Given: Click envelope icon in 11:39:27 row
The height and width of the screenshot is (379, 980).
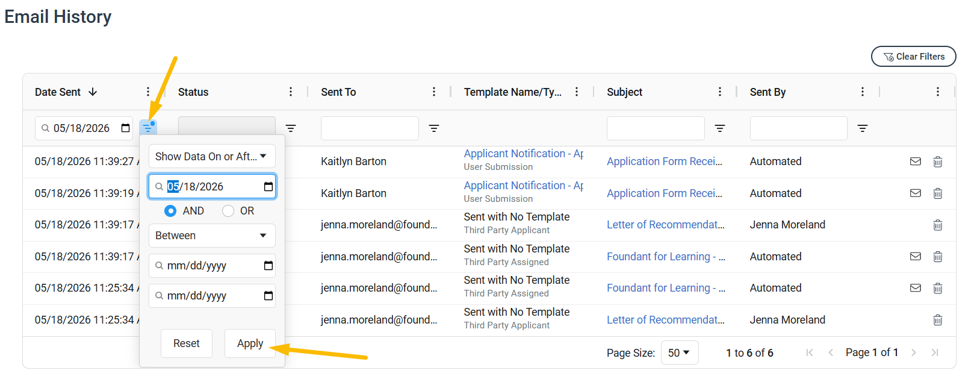Looking at the screenshot, I should [x=916, y=161].
